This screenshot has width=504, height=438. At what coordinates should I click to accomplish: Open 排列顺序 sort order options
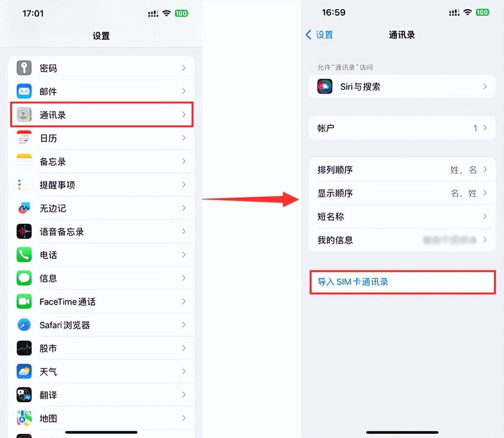point(402,170)
